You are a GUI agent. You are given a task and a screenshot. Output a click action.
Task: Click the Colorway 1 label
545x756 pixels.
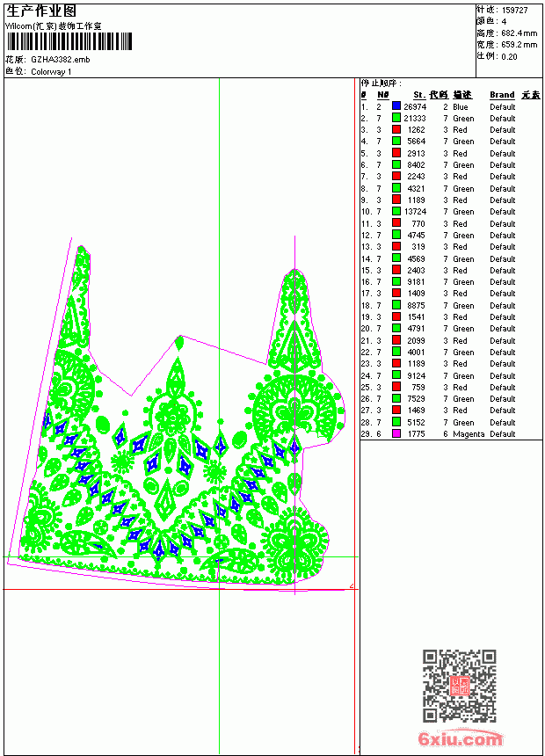pyautogui.click(x=51, y=72)
